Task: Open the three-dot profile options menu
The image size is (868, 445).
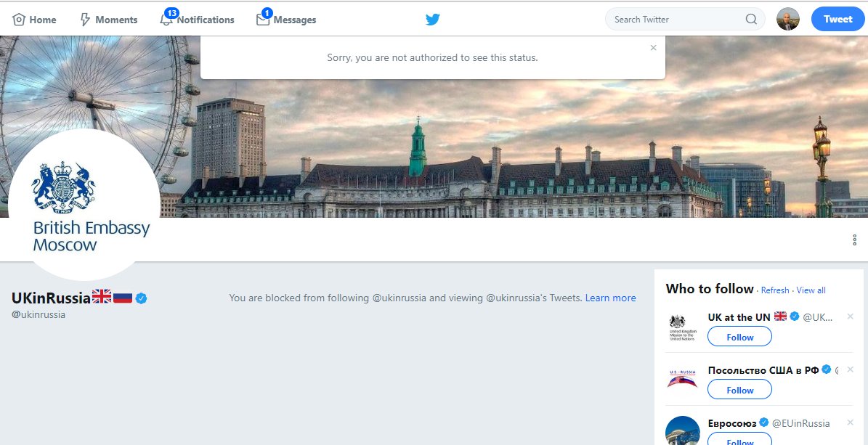Action: (x=855, y=240)
